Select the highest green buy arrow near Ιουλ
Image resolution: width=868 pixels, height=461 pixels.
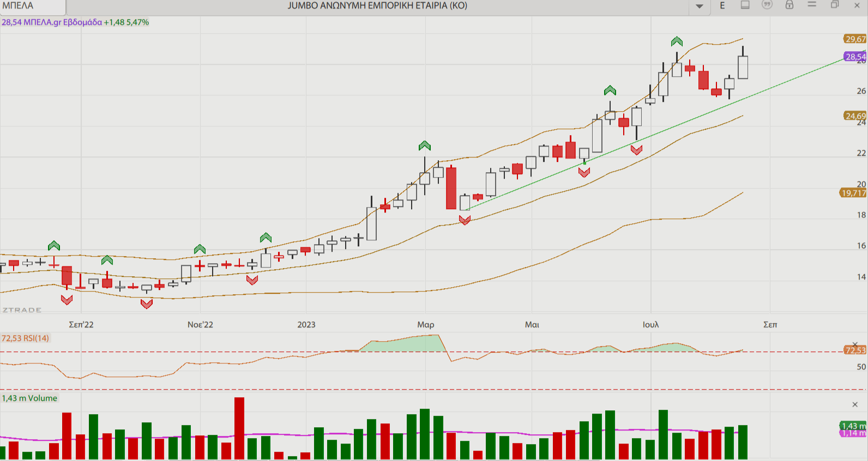coord(677,41)
